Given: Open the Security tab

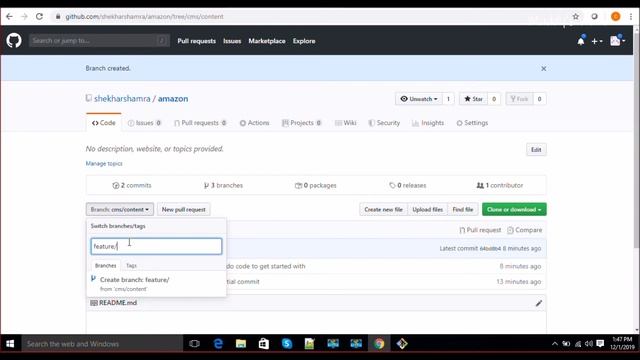Looking at the screenshot, I should pos(384,123).
